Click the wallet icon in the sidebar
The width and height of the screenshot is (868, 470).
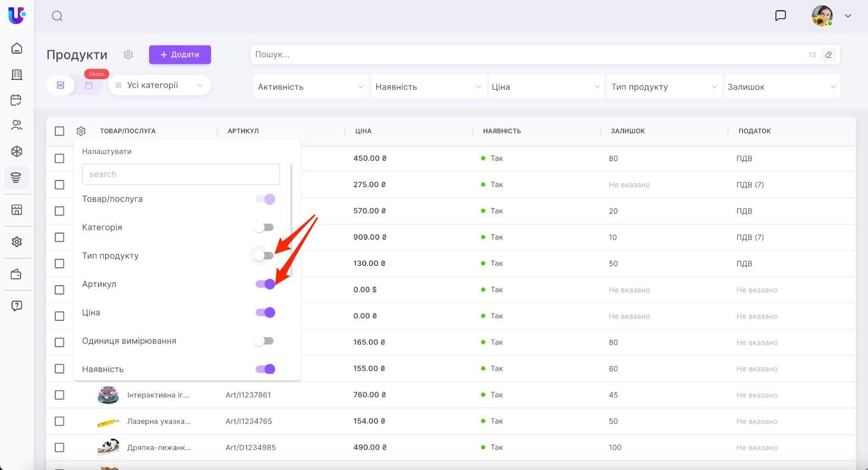(17, 274)
